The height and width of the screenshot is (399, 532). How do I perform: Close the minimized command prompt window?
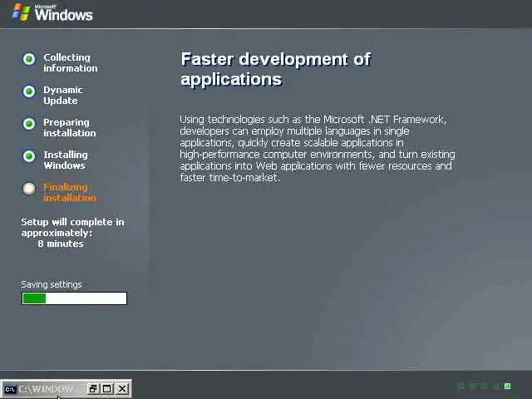coord(122,389)
